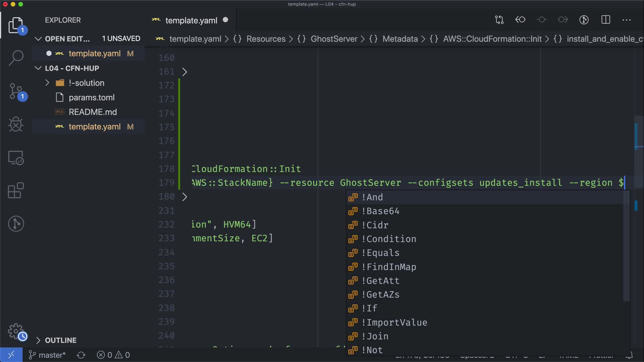The height and width of the screenshot is (362, 644).
Task: Unfold collapsed code at line 161
Action: coord(184,72)
